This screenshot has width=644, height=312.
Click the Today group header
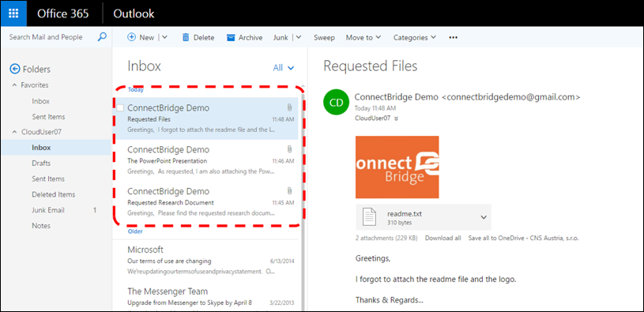tap(136, 89)
